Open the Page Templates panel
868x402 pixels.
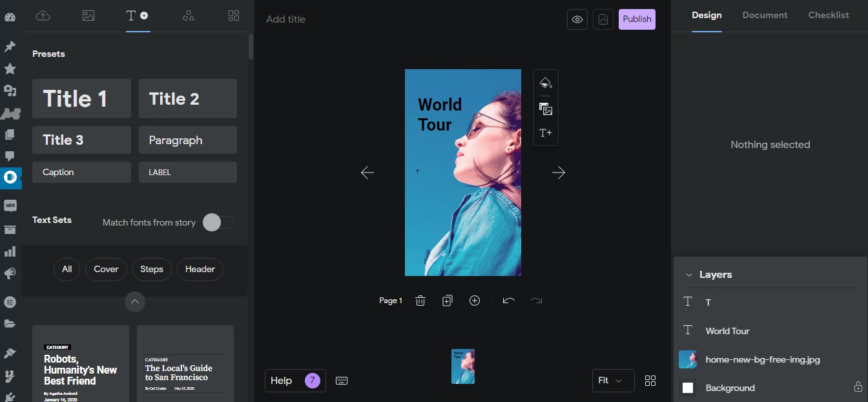(x=233, y=16)
